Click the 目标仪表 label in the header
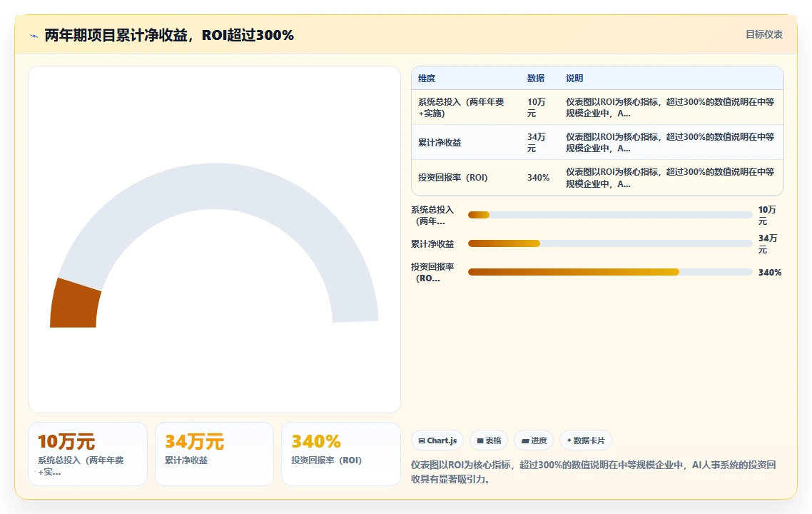The image size is (812, 514). (x=764, y=34)
